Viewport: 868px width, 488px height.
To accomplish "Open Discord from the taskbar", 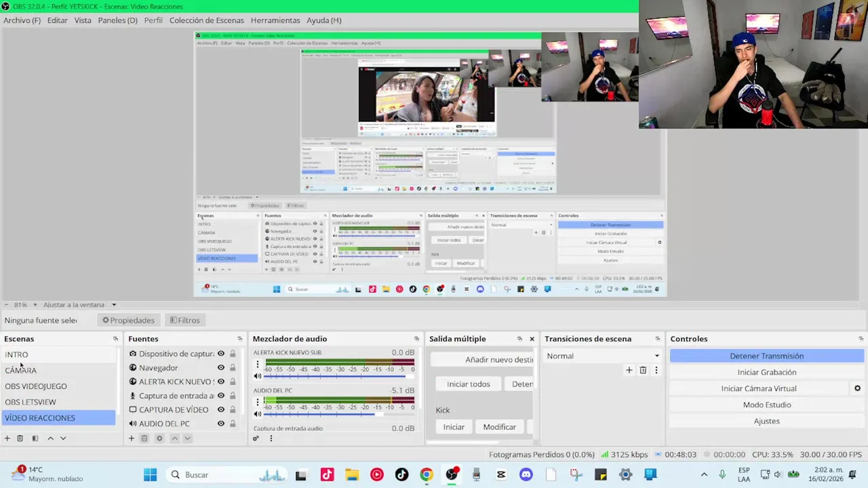I will [526, 474].
